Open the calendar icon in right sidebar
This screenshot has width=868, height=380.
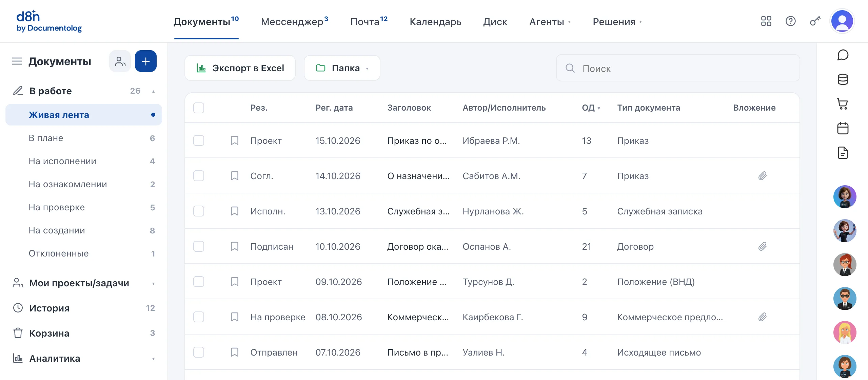843,128
